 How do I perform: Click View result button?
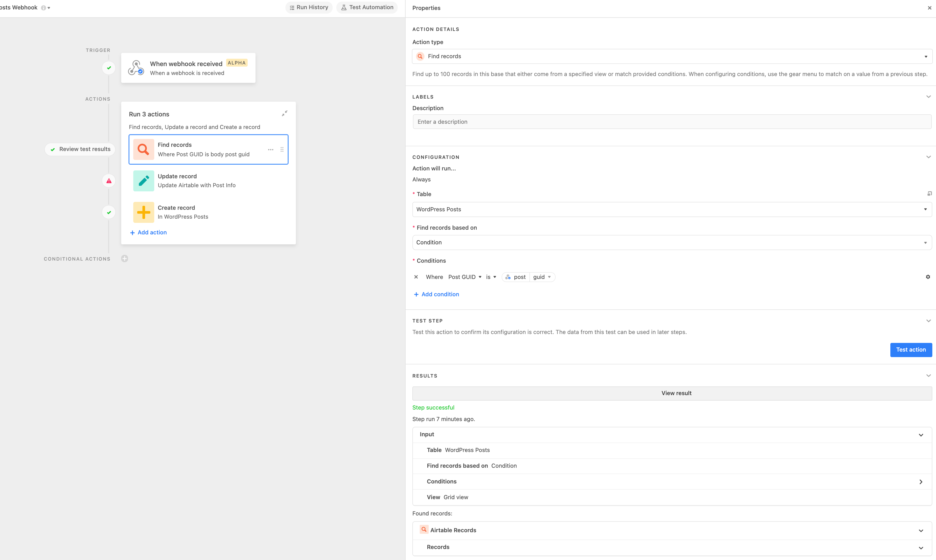pos(672,393)
